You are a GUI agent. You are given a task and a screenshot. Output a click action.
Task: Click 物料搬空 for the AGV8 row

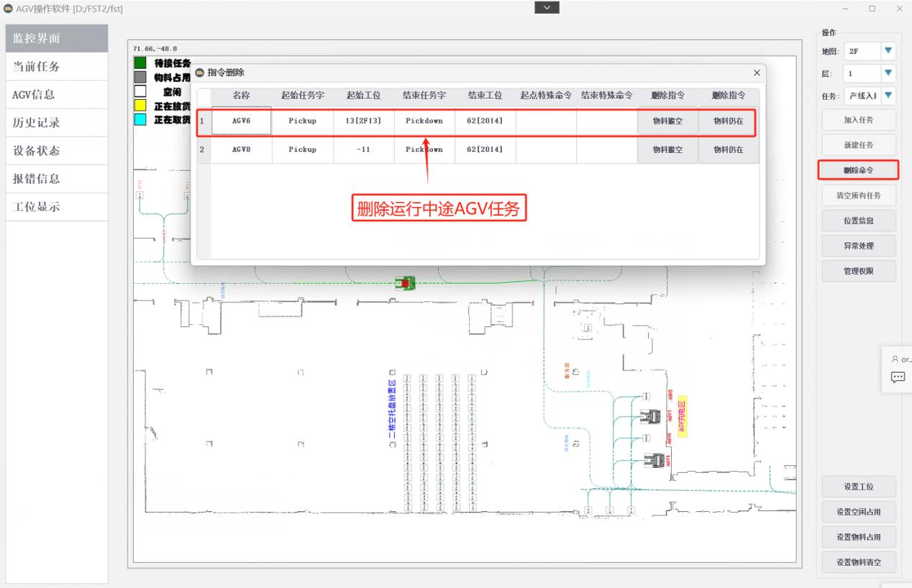(x=667, y=150)
